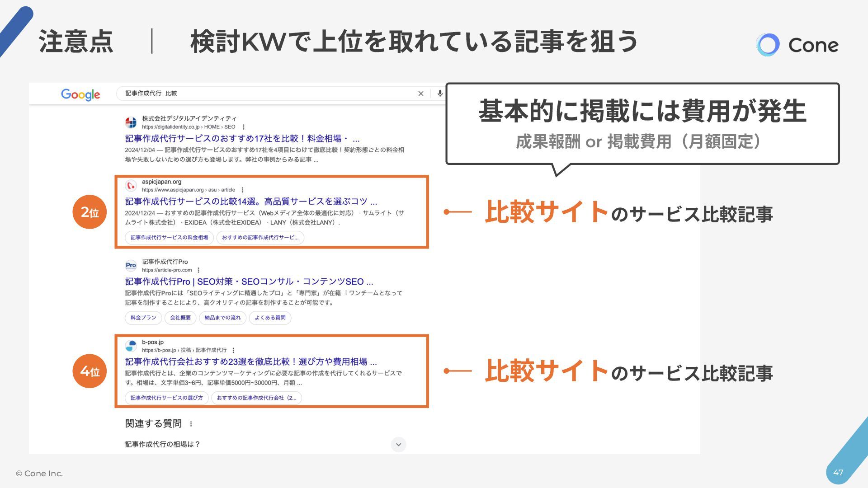Open three-dot menu next to 関連する質問
The width and height of the screenshot is (868, 488).
pyautogui.click(x=191, y=424)
